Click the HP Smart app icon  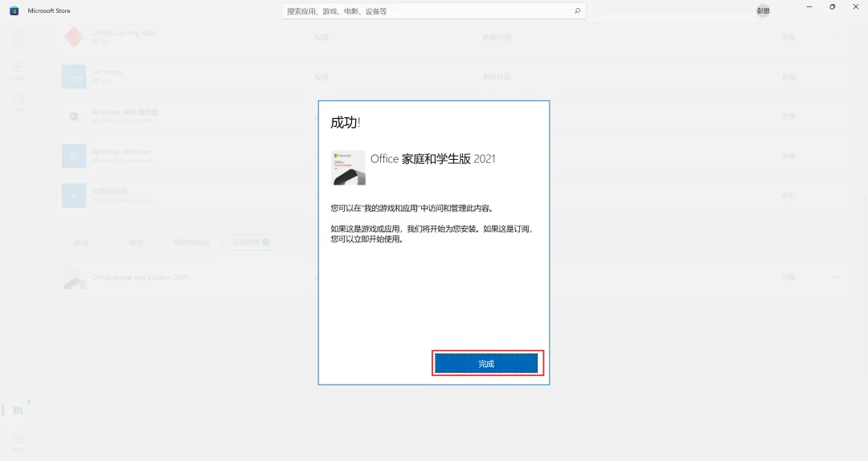click(x=74, y=77)
